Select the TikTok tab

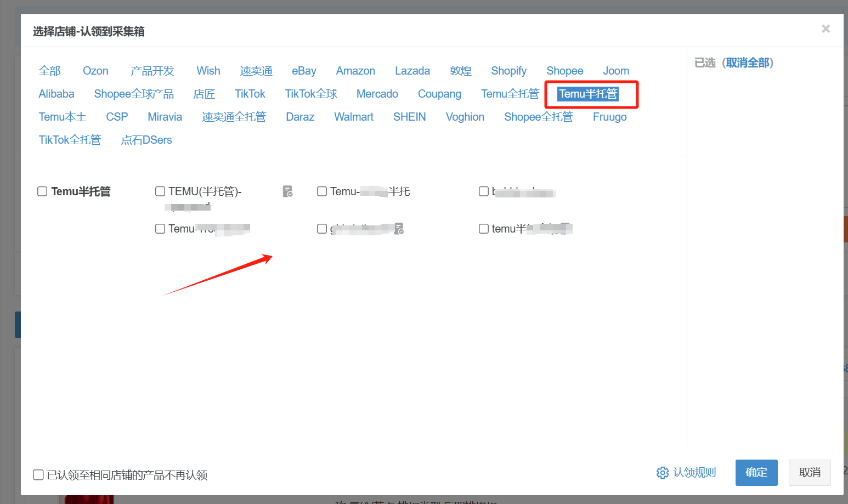pos(250,94)
